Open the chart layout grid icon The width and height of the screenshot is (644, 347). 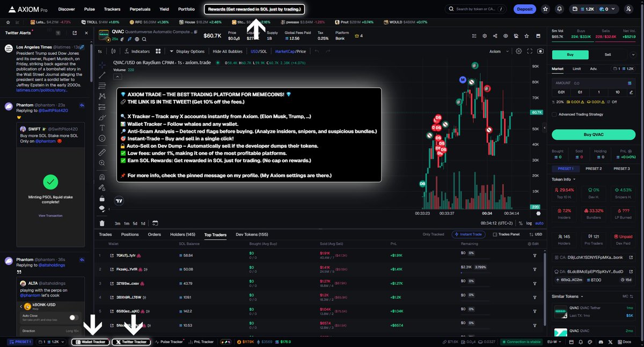[x=158, y=51]
